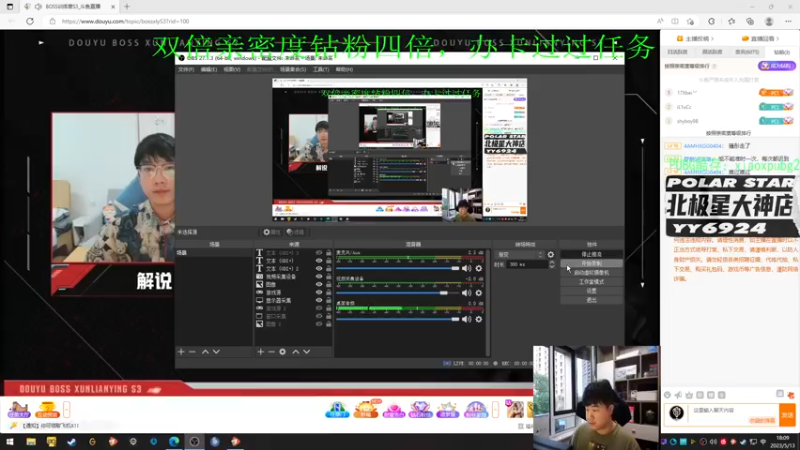
Task: Refresh the browser page
Action: click(30, 21)
